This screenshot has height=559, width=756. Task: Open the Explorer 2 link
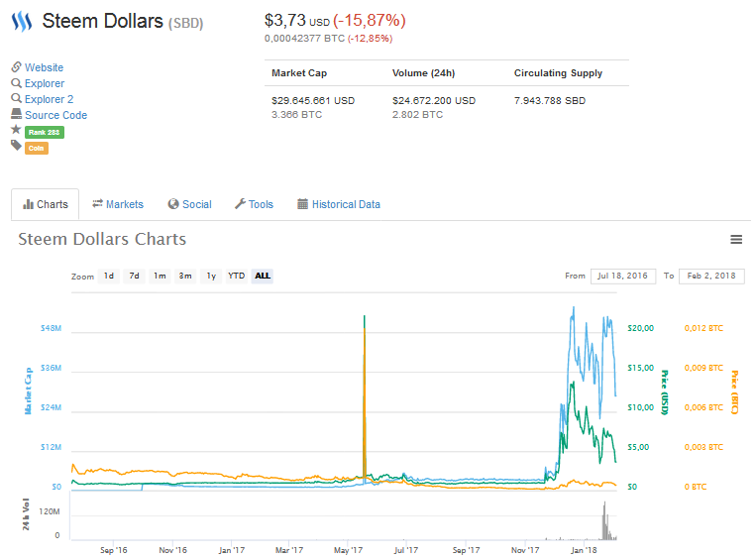coord(50,99)
